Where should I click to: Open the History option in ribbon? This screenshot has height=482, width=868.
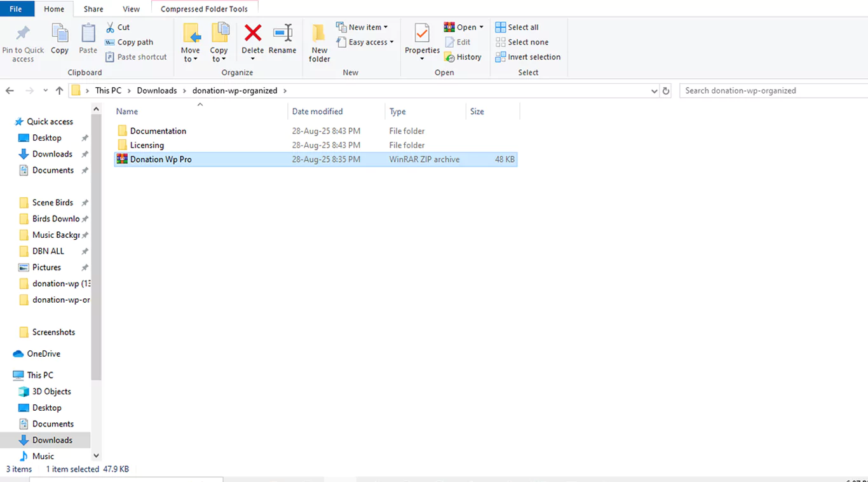pos(463,57)
